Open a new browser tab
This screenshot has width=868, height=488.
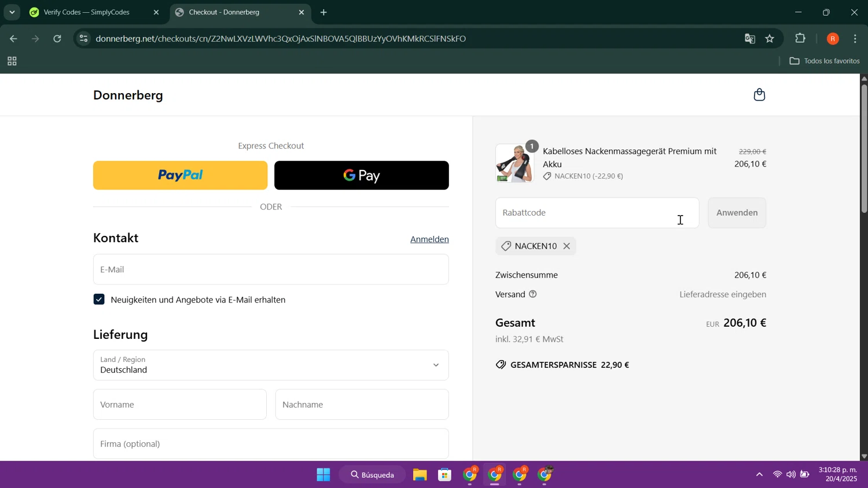click(323, 12)
